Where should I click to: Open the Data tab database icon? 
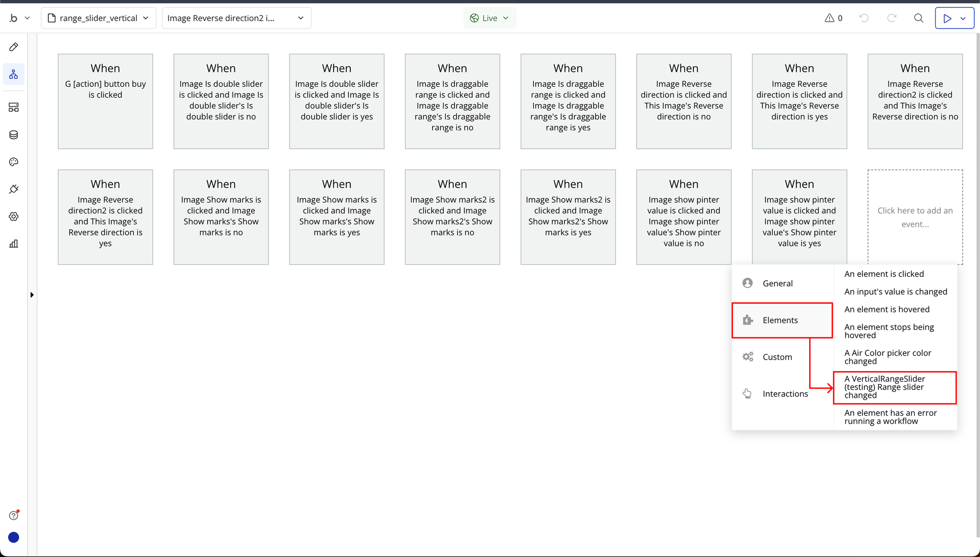click(13, 135)
